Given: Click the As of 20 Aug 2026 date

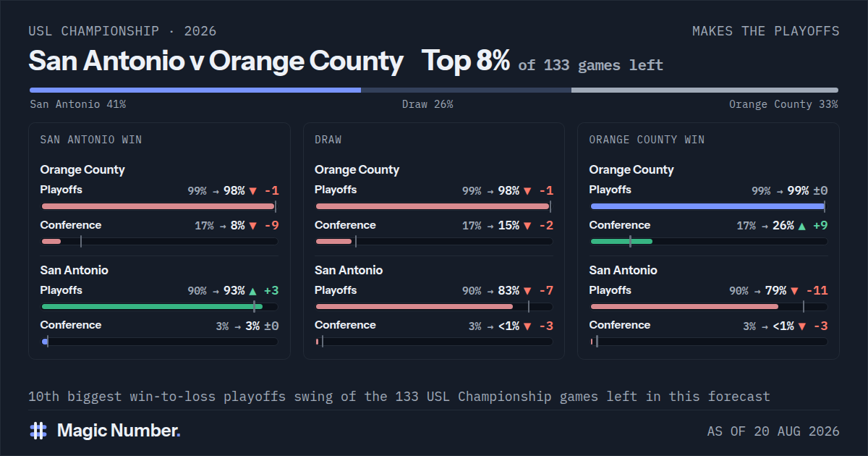Looking at the screenshot, I should pyautogui.click(x=773, y=431).
